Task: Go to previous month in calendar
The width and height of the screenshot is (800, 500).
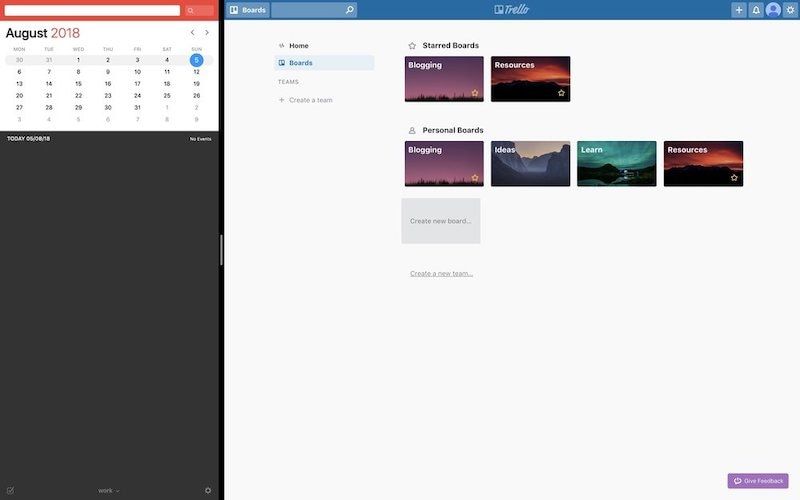Action: [x=193, y=33]
